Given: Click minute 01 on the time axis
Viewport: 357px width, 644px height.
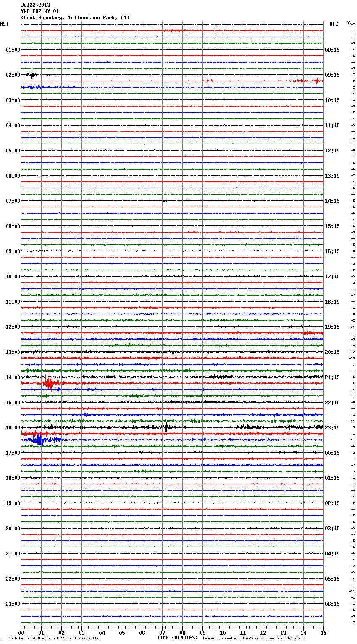Looking at the screenshot, I should pyautogui.click(x=41, y=632).
